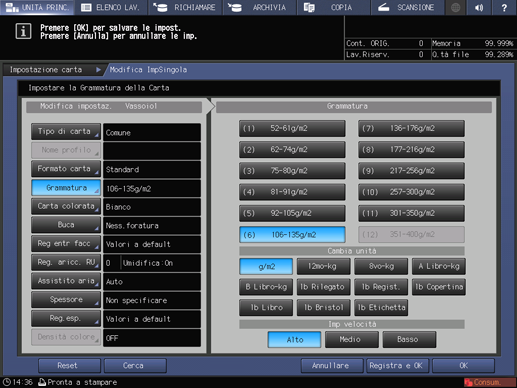Choose lb Regist. unit
The width and height of the screenshot is (517, 388).
pos(381,287)
